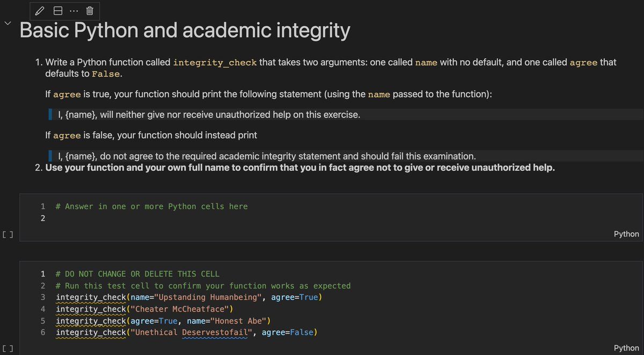Click the test cell's empty execution brackets

(x=8, y=348)
